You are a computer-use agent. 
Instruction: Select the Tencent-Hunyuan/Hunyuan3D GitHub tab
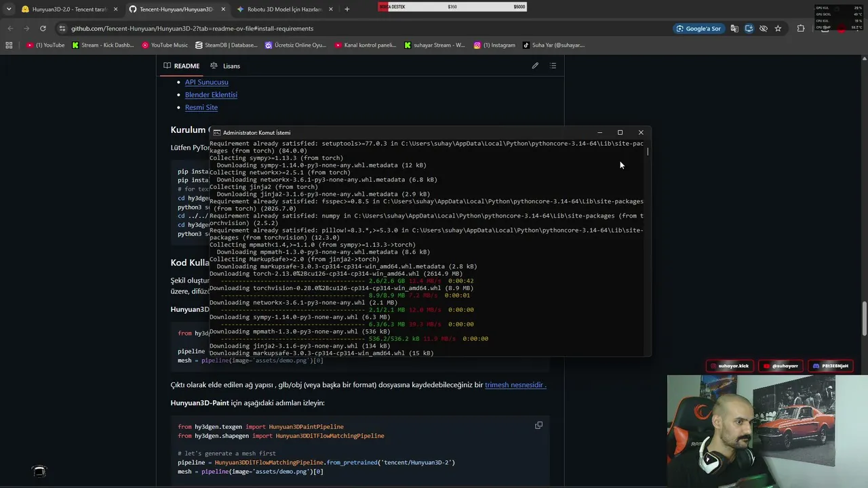176,9
